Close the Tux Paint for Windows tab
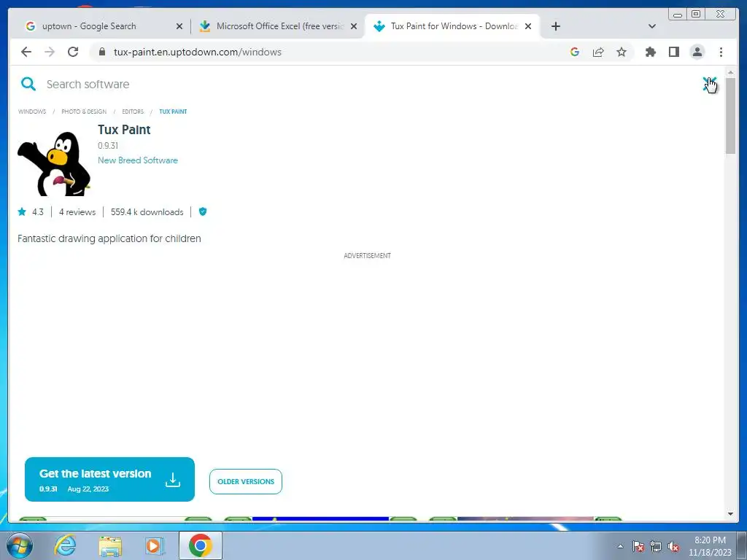The width and height of the screenshot is (747, 560). coord(528,26)
